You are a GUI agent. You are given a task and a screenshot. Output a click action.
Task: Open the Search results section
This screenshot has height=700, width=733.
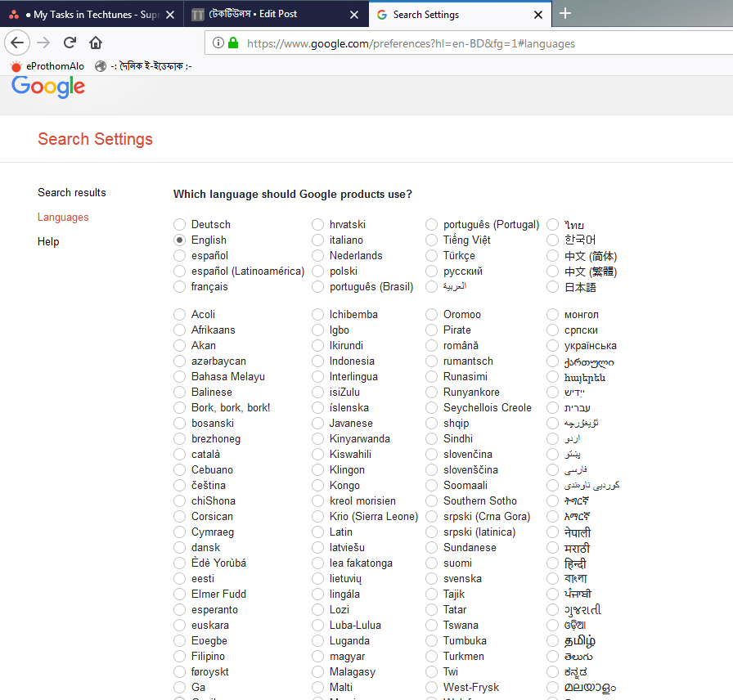(x=72, y=192)
